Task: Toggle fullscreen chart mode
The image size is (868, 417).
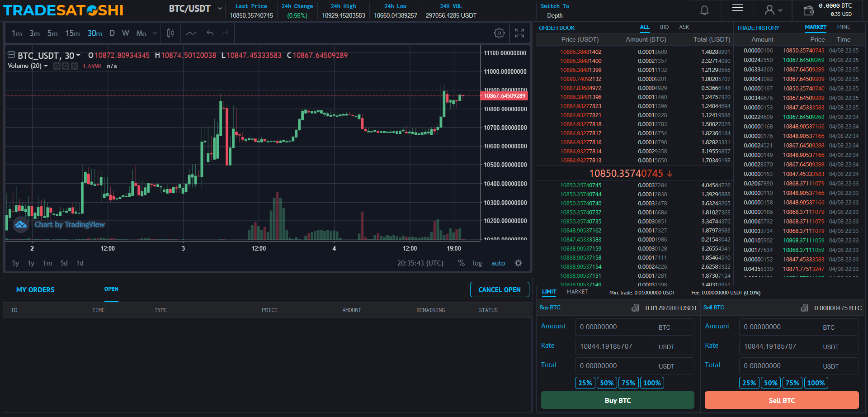Action: coord(519,33)
